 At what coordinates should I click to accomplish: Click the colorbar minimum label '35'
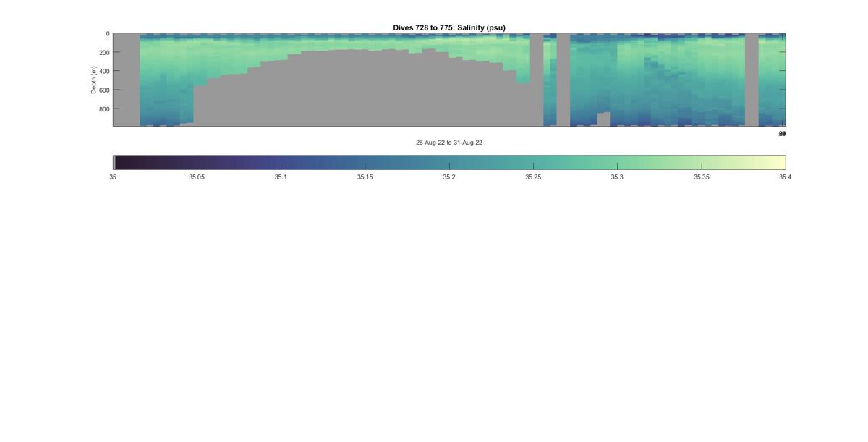coord(113,177)
